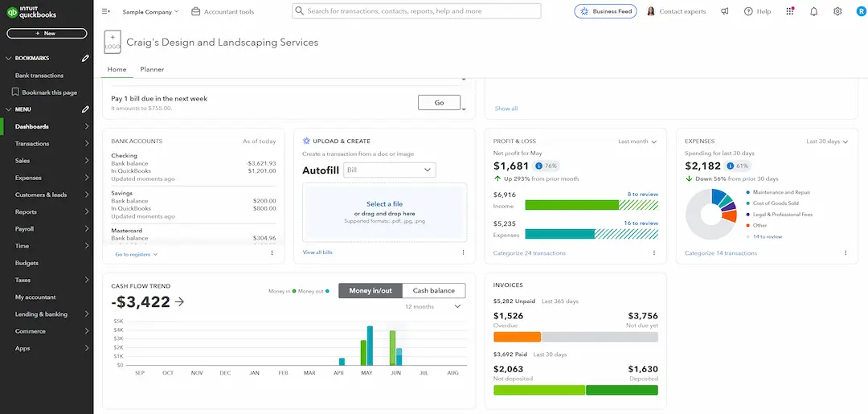868x414 pixels.
Task: Click the teal Expenses bar
Action: (x=559, y=234)
